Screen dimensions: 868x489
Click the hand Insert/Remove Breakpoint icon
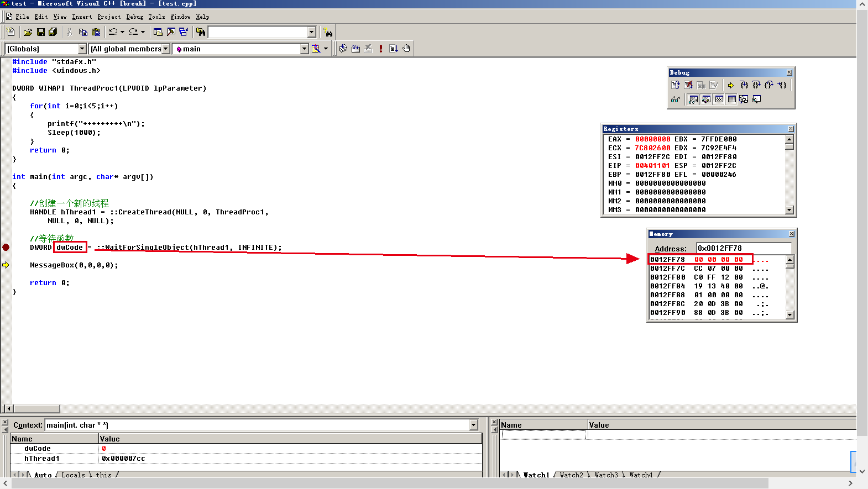point(406,49)
